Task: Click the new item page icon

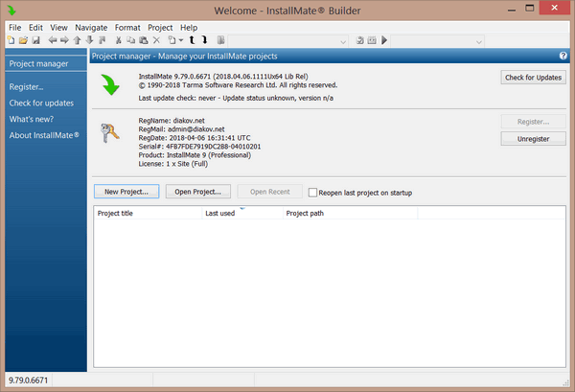Action: pos(172,40)
